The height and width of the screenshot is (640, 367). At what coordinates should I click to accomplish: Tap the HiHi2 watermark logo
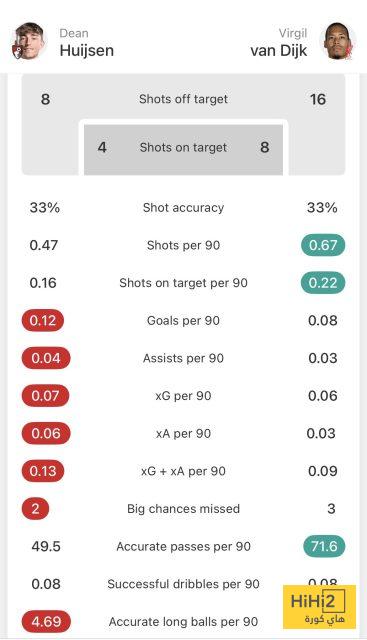[x=319, y=607]
